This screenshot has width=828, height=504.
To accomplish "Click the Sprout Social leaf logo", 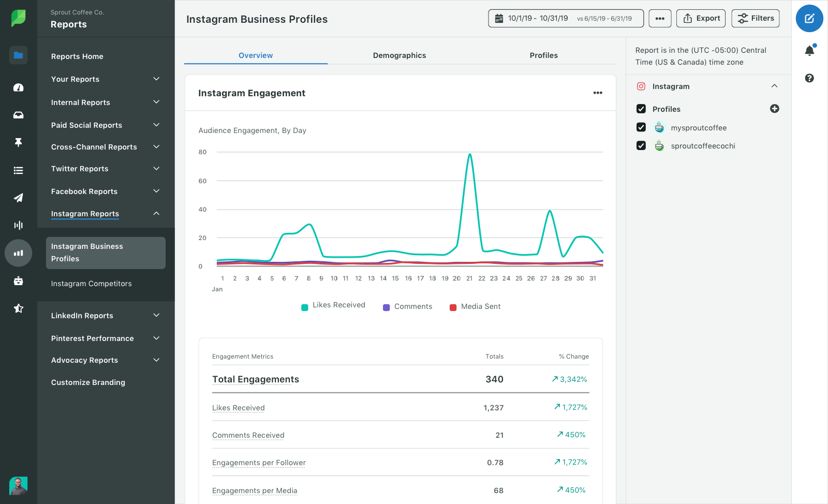I will 19,18.
